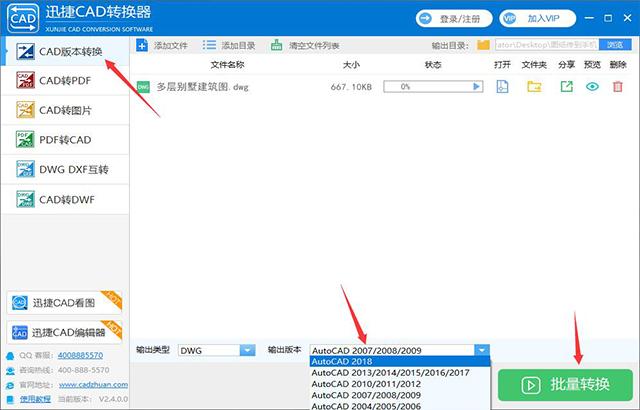Click the yellow output folder icon
Viewport: 640px width, 410px height.
coord(483,45)
